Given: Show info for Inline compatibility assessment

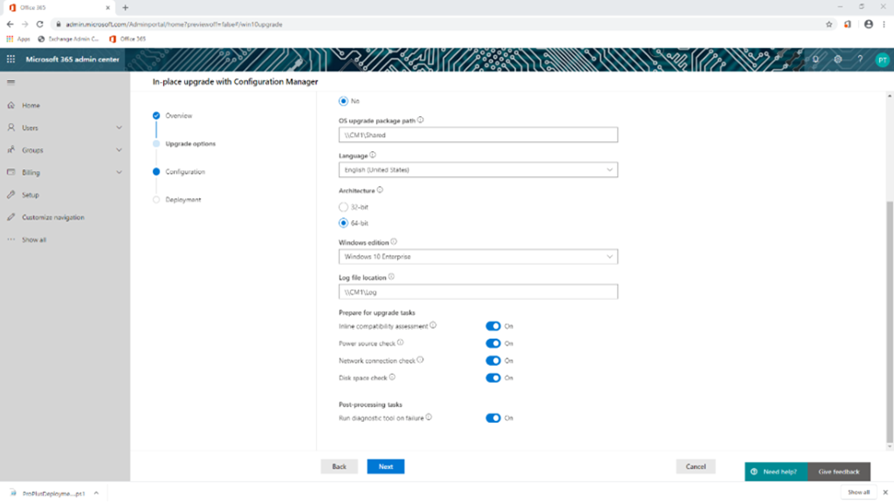Looking at the screenshot, I should pyautogui.click(x=433, y=326).
